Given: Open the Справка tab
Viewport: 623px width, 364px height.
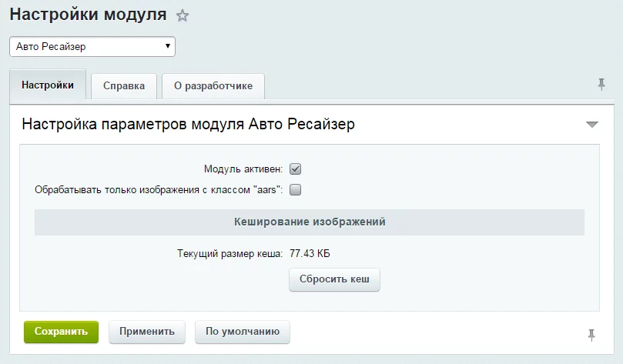Looking at the screenshot, I should 124,86.
